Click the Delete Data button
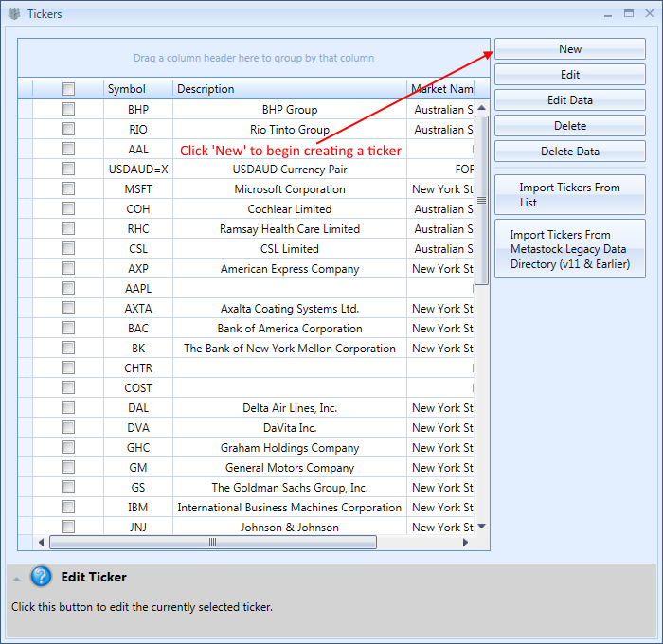Screen dimensions: 663x644 (569, 152)
